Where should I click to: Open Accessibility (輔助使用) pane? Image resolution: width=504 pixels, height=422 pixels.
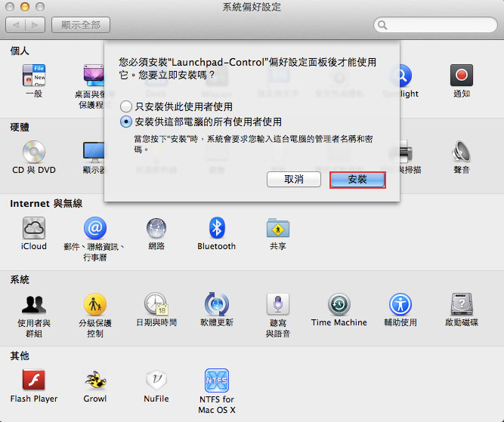tap(400, 304)
